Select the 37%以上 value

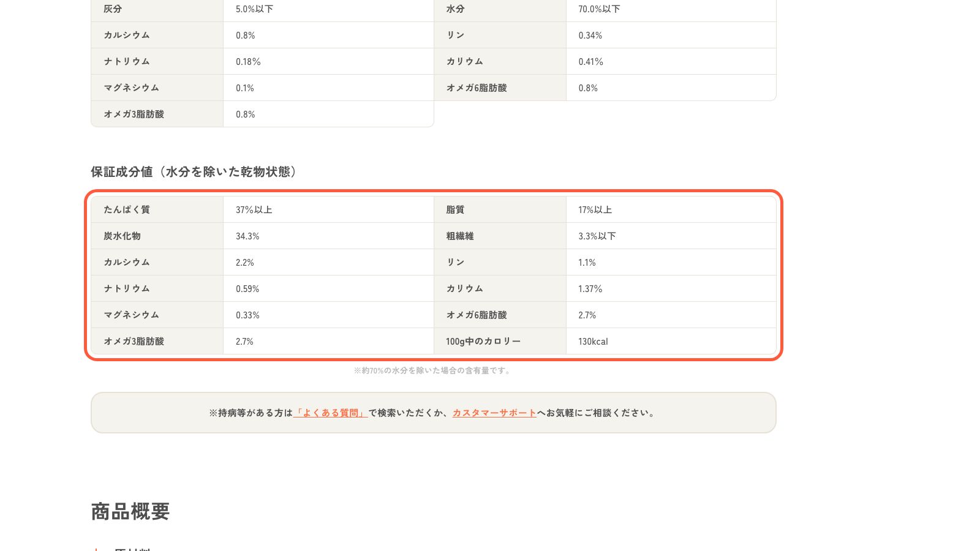click(254, 209)
